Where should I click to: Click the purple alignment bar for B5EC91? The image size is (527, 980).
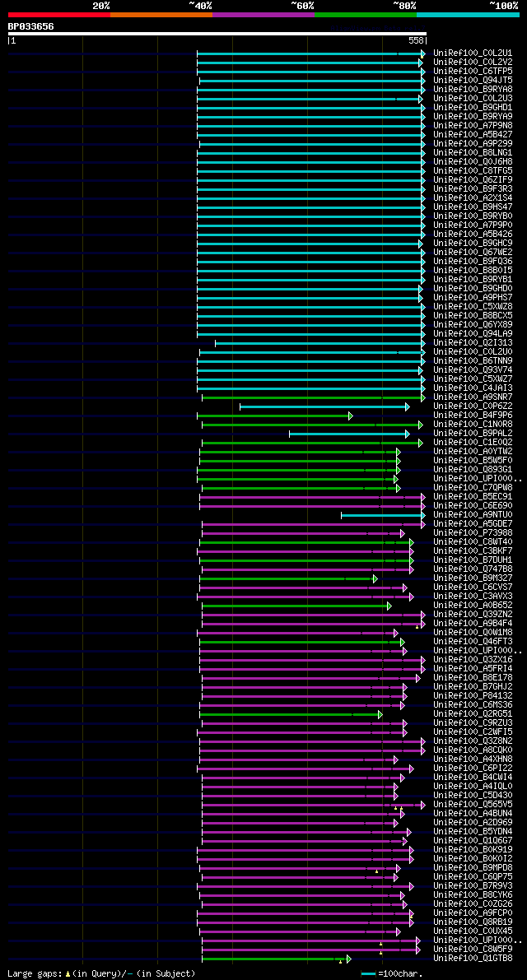pyautogui.click(x=312, y=498)
